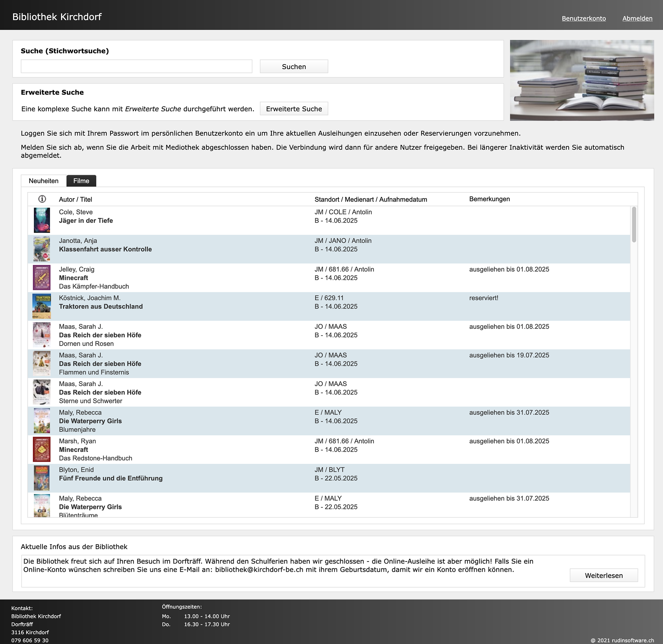Viewport: 663px width, 644px height.
Task: Click the Bemerkungen column header
Action: [489, 199]
